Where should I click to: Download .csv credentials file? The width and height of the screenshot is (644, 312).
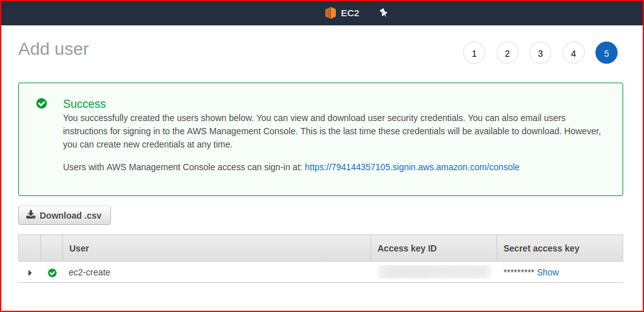[x=64, y=216]
